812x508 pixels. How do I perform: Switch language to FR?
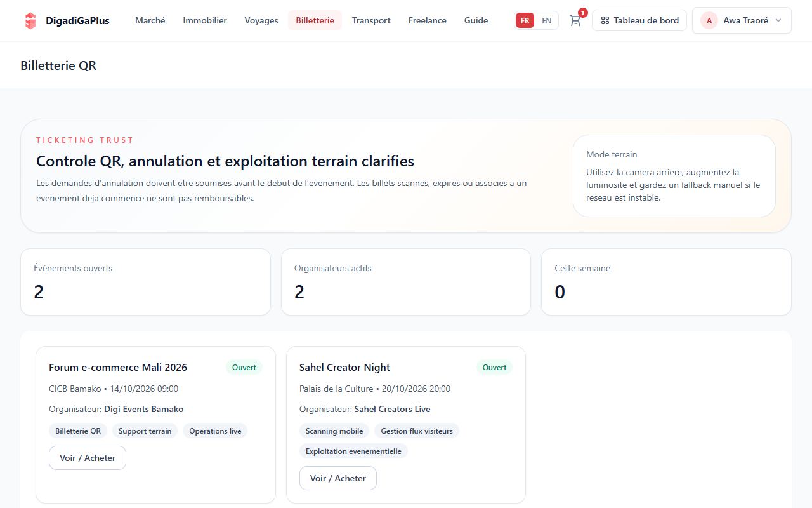(525, 20)
